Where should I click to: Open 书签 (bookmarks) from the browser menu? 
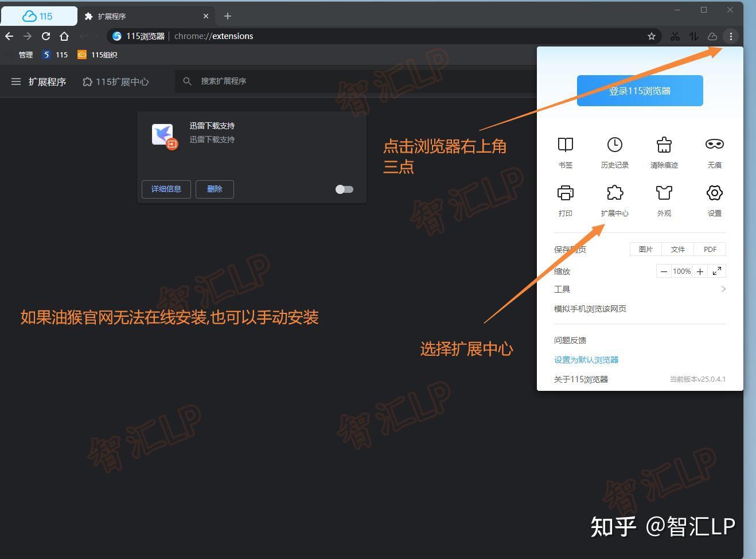565,150
